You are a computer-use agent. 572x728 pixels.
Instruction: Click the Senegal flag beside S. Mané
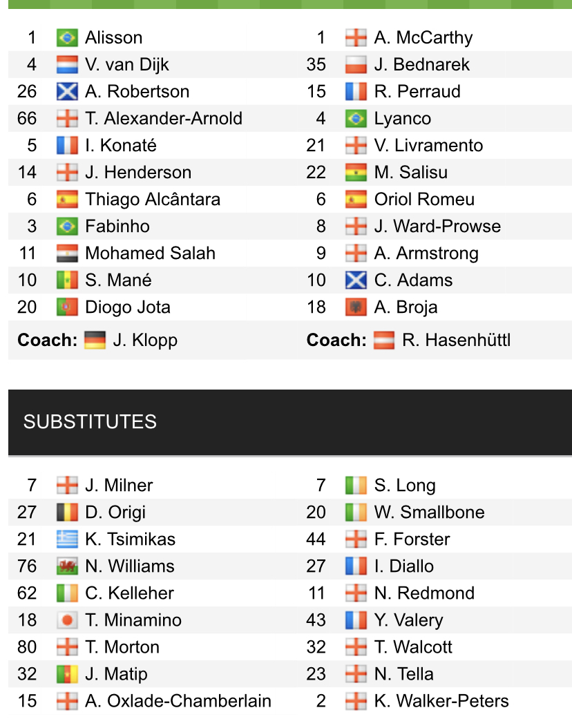point(67,280)
